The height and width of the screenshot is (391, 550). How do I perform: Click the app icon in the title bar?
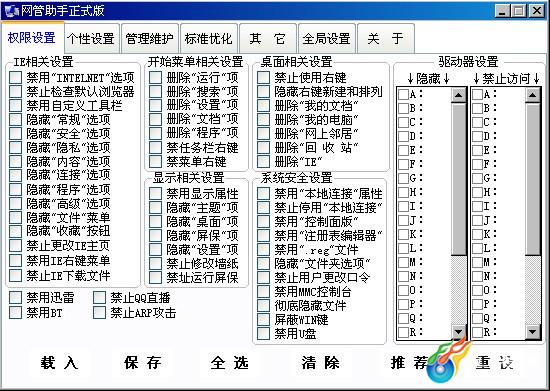click(12, 11)
